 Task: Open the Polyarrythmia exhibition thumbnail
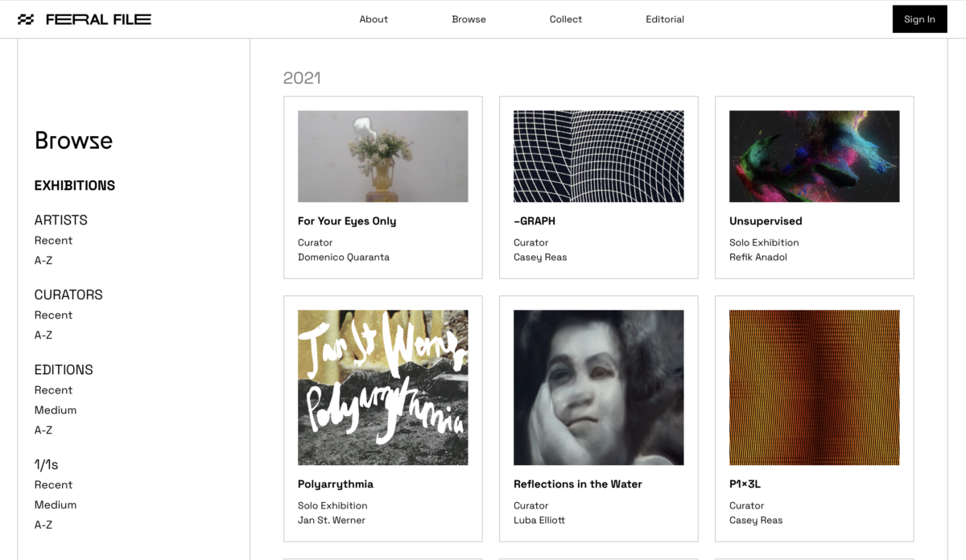(383, 388)
